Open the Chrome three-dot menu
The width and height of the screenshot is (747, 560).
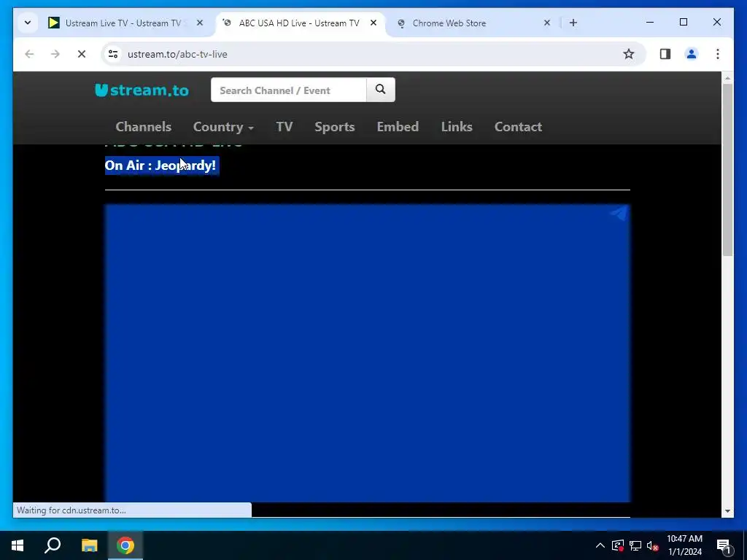click(x=718, y=54)
